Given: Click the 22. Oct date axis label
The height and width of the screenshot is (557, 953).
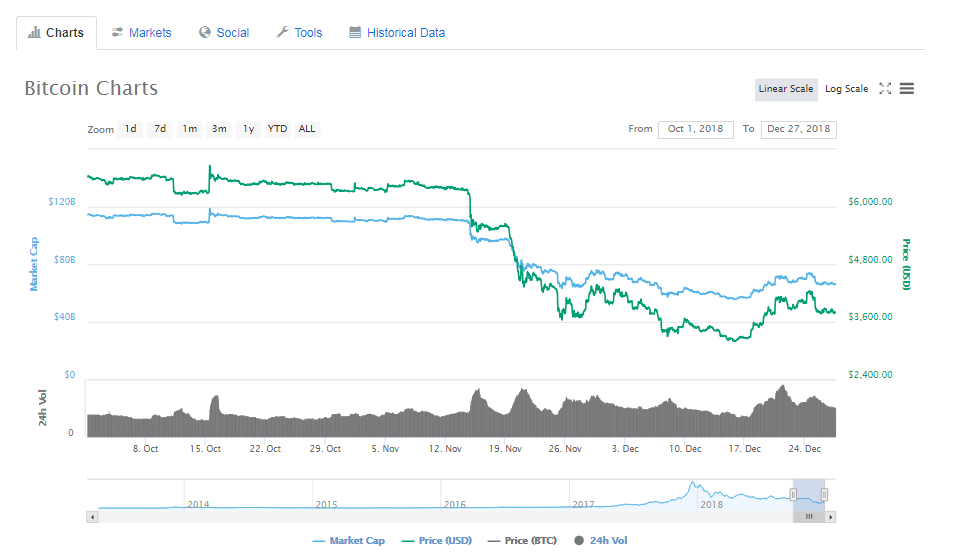Looking at the screenshot, I should [265, 449].
